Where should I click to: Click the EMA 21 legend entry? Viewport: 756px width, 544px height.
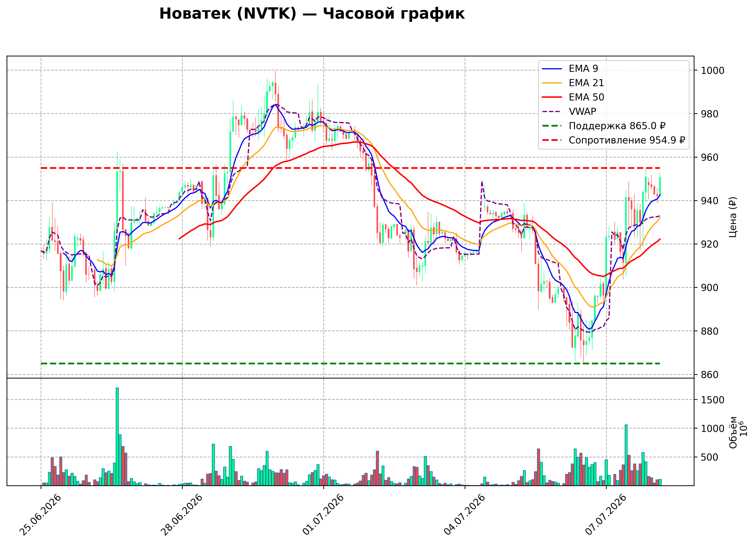(x=573, y=83)
